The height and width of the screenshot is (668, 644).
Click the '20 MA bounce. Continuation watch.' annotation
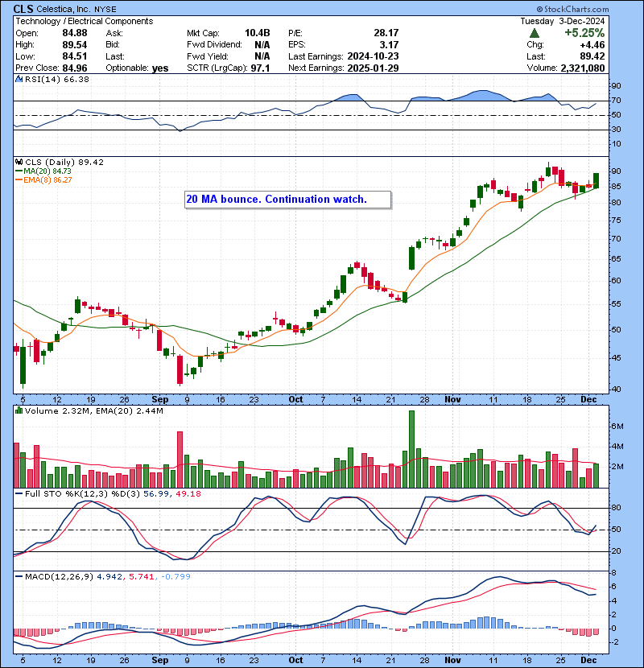coord(287,200)
